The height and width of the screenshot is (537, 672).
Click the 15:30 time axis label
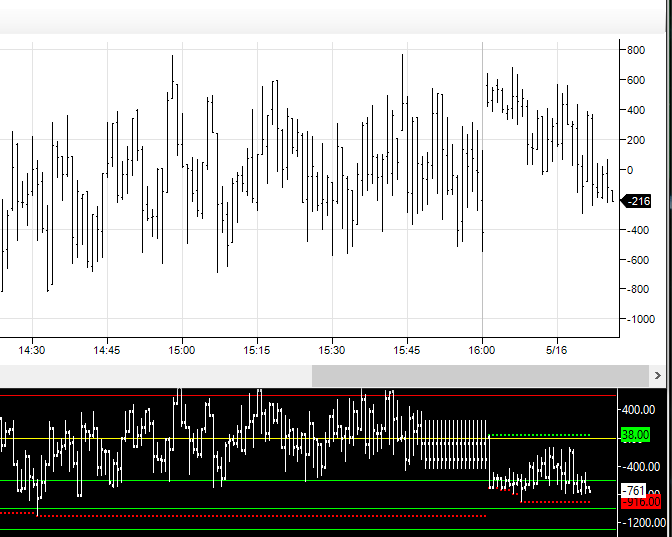(332, 350)
